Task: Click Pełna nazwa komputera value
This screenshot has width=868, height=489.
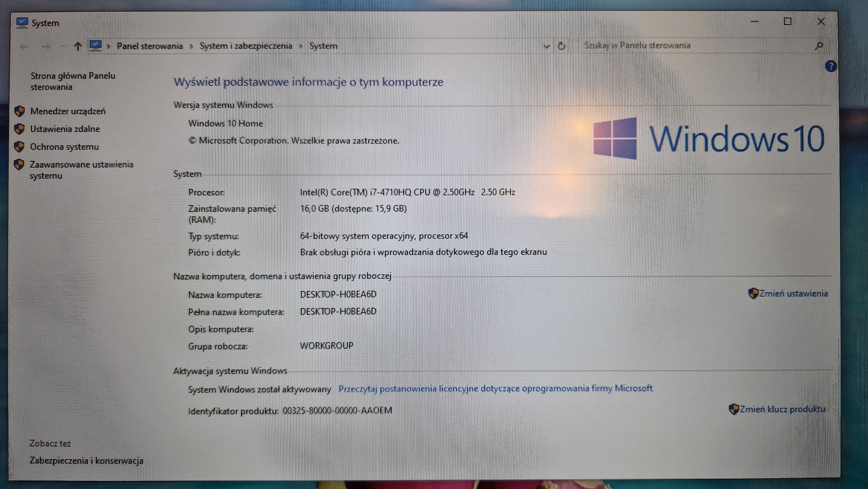Action: click(338, 311)
